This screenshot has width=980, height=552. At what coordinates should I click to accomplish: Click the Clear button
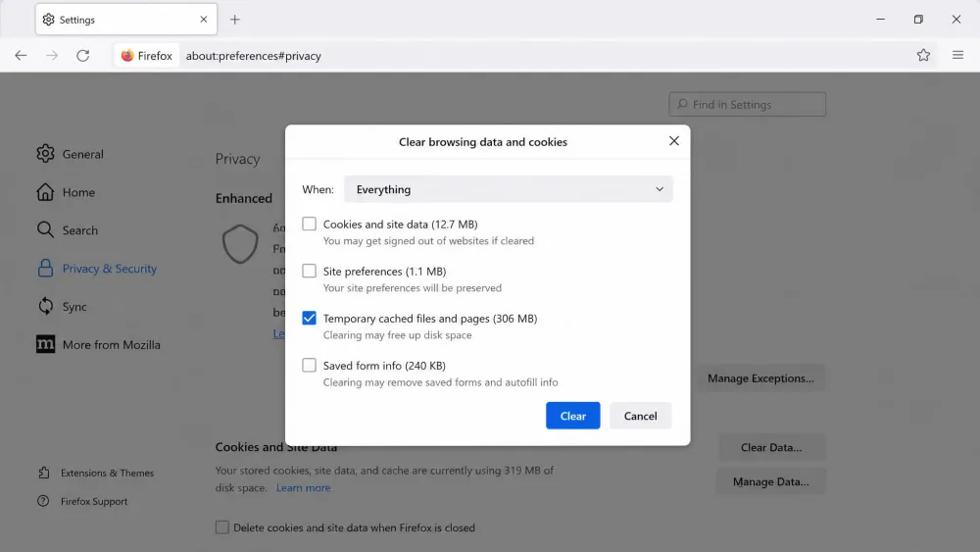(x=572, y=416)
